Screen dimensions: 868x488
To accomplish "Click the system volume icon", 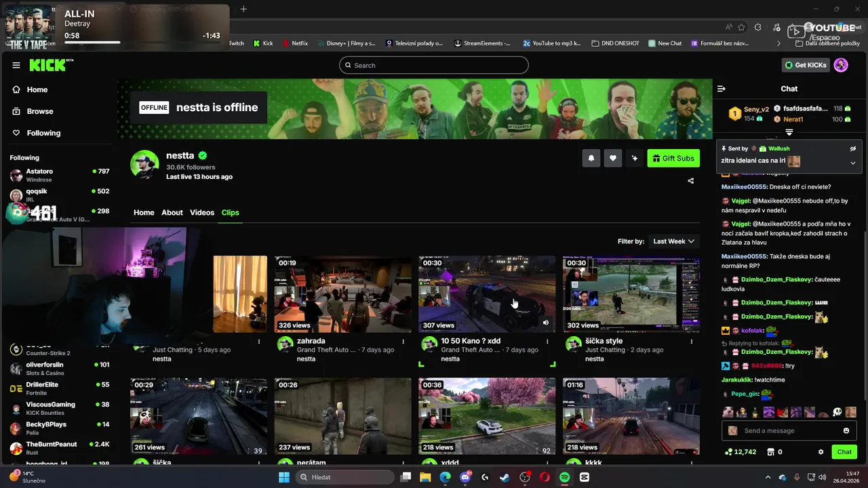I will tap(823, 477).
